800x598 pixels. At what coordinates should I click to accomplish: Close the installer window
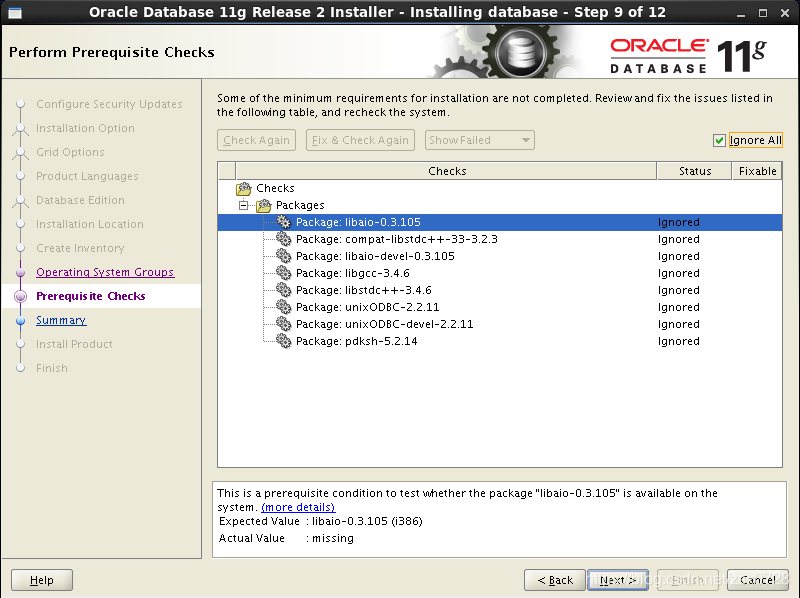785,13
